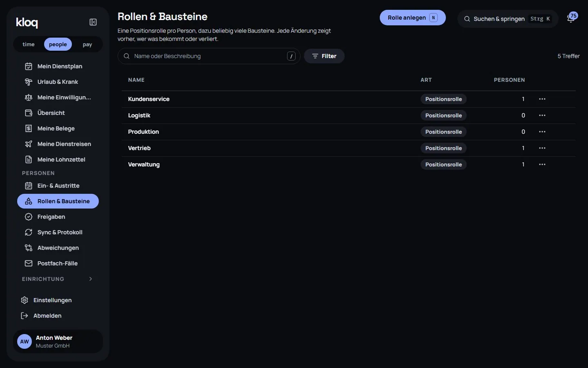
Task: Click the Freigaben checkmark icon
Action: click(29, 217)
